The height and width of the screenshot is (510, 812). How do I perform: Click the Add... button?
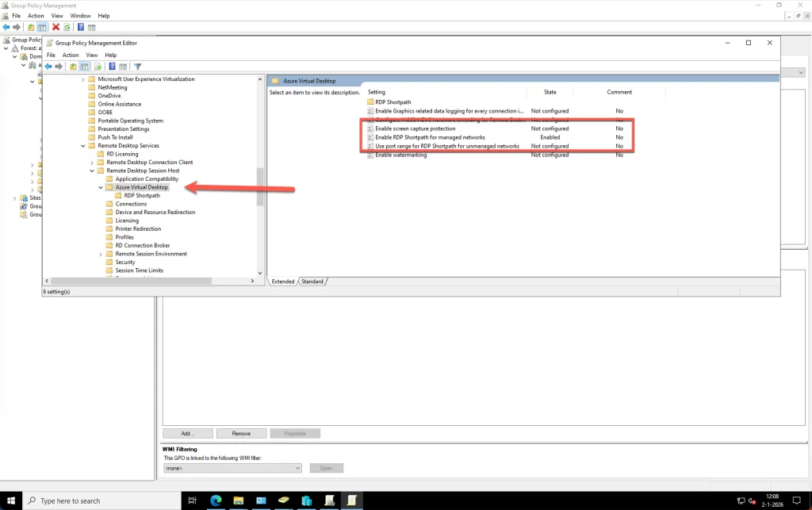coord(187,433)
